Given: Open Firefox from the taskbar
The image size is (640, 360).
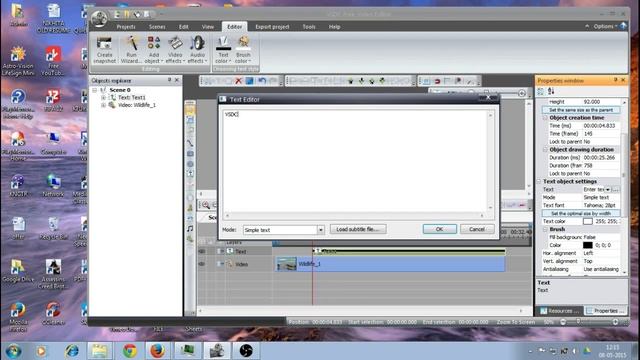Looking at the screenshot, I should [157, 351].
